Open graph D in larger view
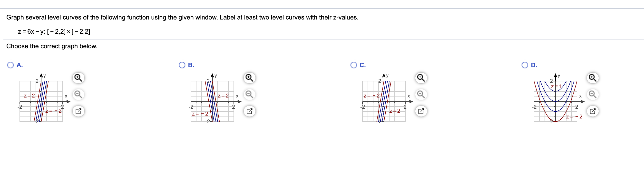 (593, 110)
